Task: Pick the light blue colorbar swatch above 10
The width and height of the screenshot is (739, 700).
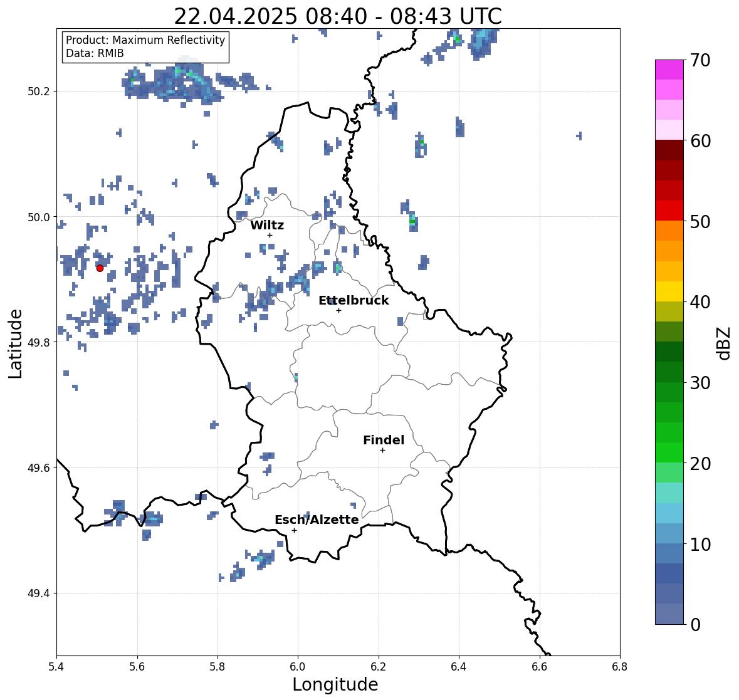Action: pos(669,533)
